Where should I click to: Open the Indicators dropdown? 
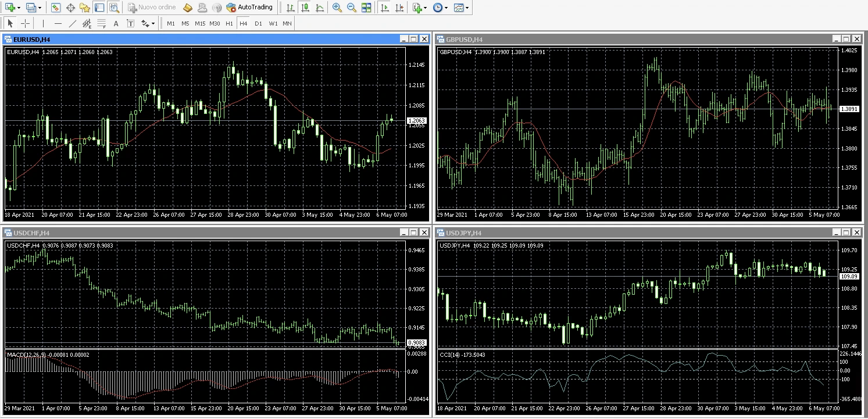[419, 7]
